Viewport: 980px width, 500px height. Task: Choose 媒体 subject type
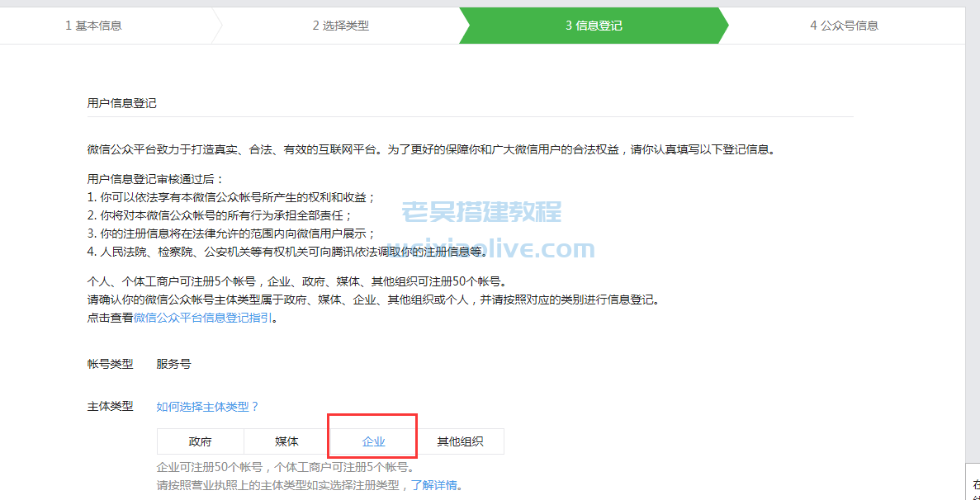286,441
